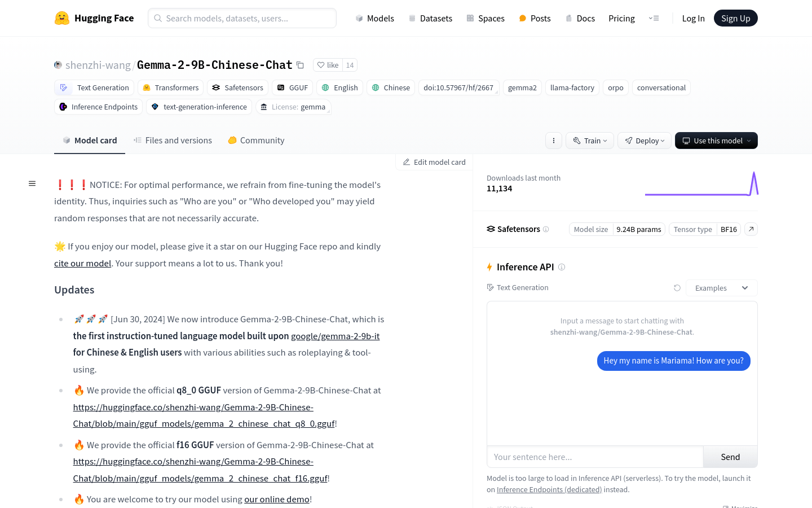This screenshot has width=812, height=508.
Task: Open the Examples dropdown
Action: 721,288
